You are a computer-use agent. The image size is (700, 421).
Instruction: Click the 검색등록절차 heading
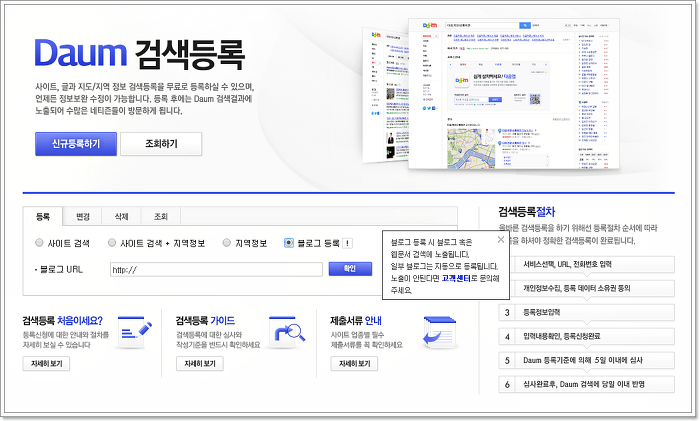pyautogui.click(x=527, y=212)
